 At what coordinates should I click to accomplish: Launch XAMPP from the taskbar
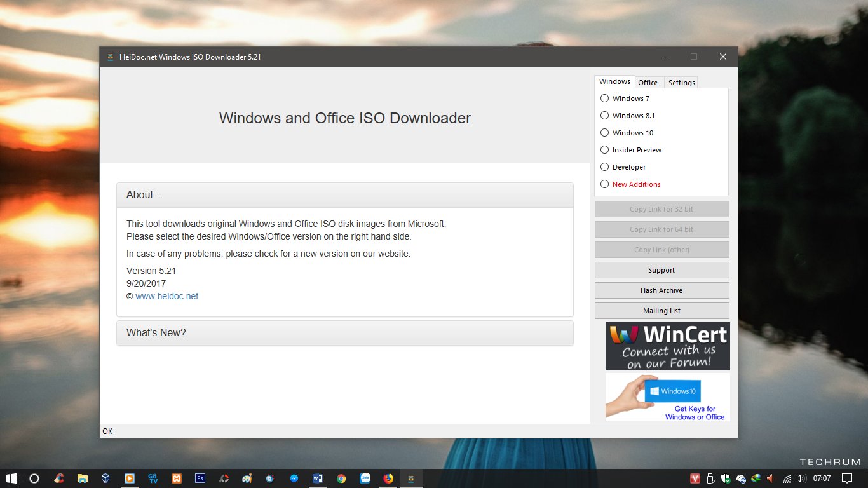(x=176, y=478)
